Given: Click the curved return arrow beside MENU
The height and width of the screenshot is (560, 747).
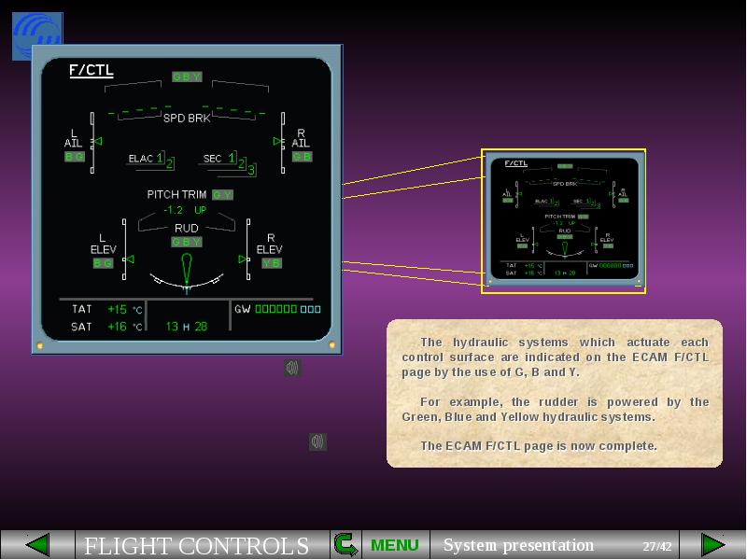Looking at the screenshot, I should coord(345,545).
